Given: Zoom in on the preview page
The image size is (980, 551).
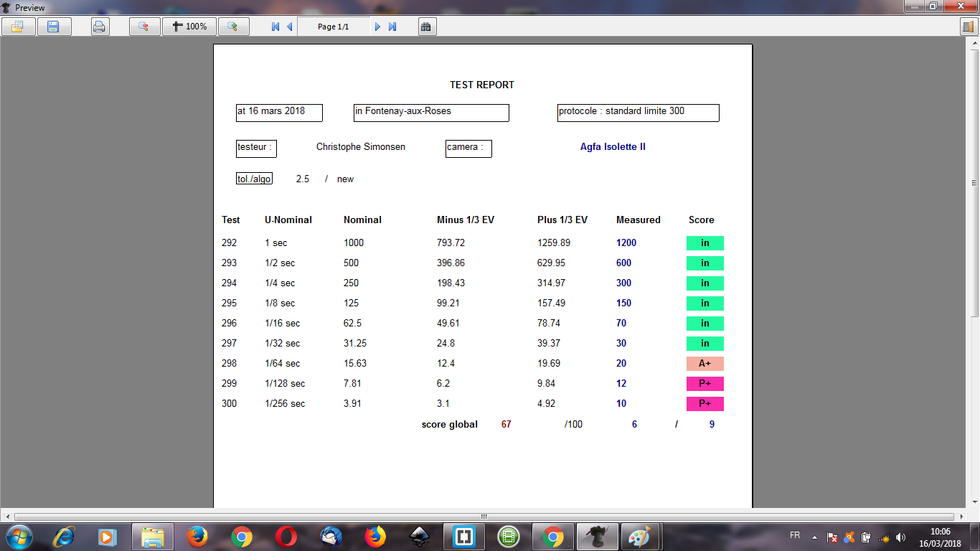Looking at the screenshot, I should pos(233,27).
